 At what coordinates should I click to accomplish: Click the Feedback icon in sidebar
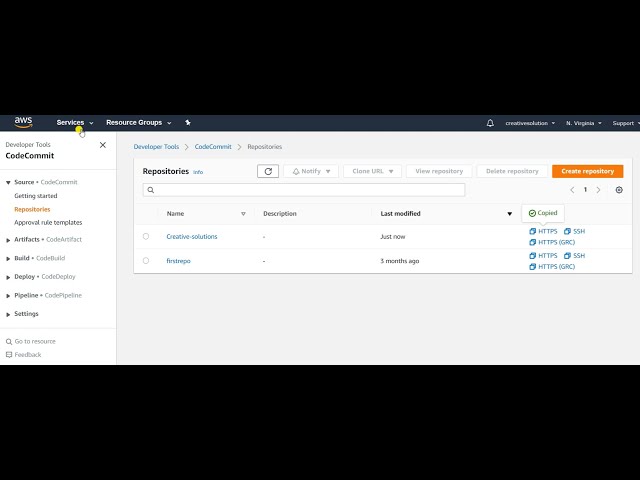point(9,355)
